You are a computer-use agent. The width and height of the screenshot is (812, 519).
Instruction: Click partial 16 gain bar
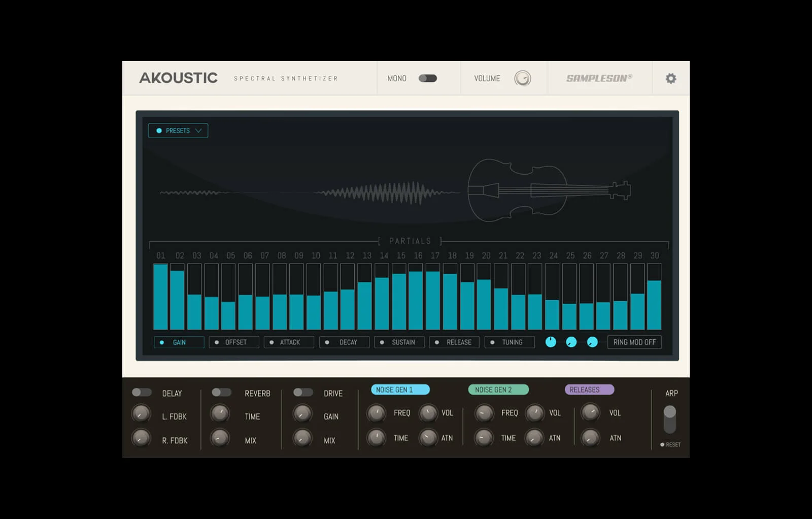pos(416,297)
